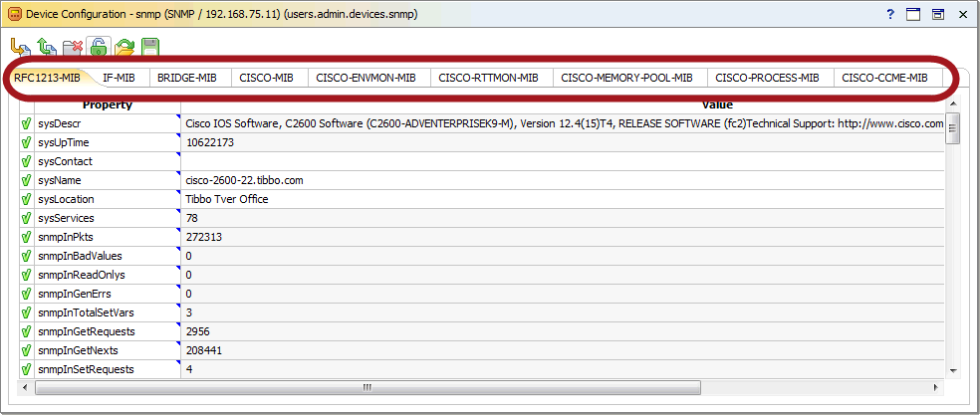Click the import toolbar icon with yellow arrow
The width and height of the screenshot is (980, 415).
click(x=21, y=48)
